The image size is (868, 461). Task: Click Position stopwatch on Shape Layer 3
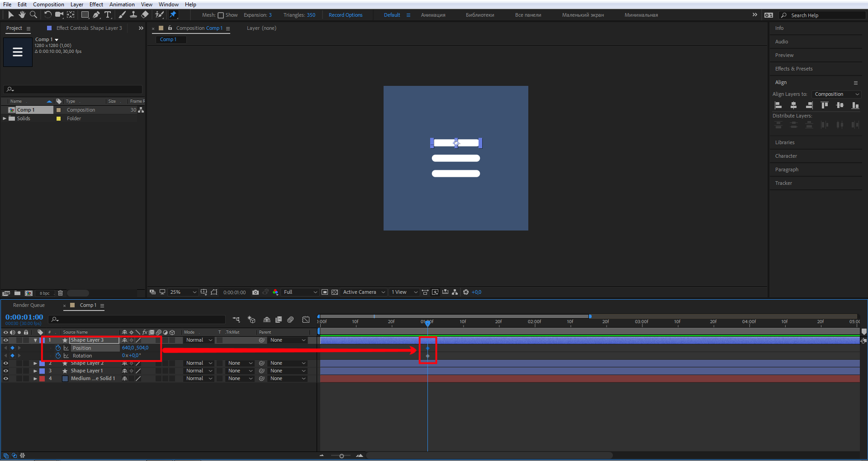(x=58, y=348)
